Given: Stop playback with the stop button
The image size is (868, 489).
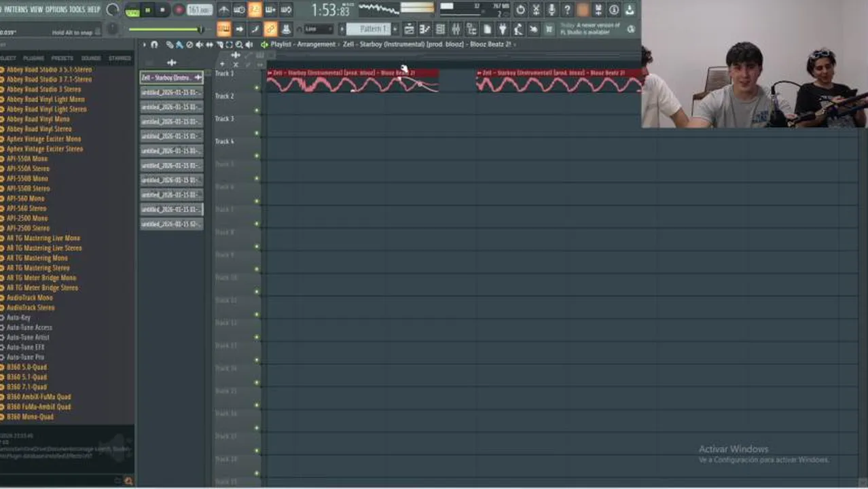Looking at the screenshot, I should pyautogui.click(x=162, y=10).
